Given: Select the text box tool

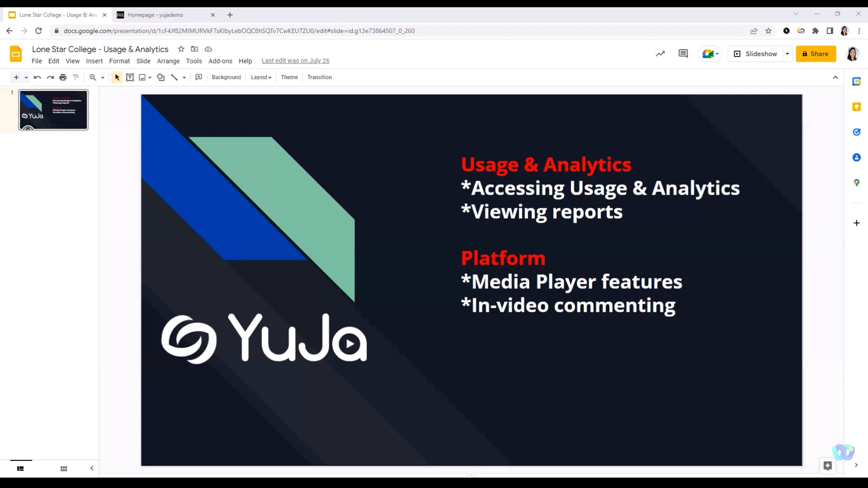Looking at the screenshot, I should pos(130,77).
